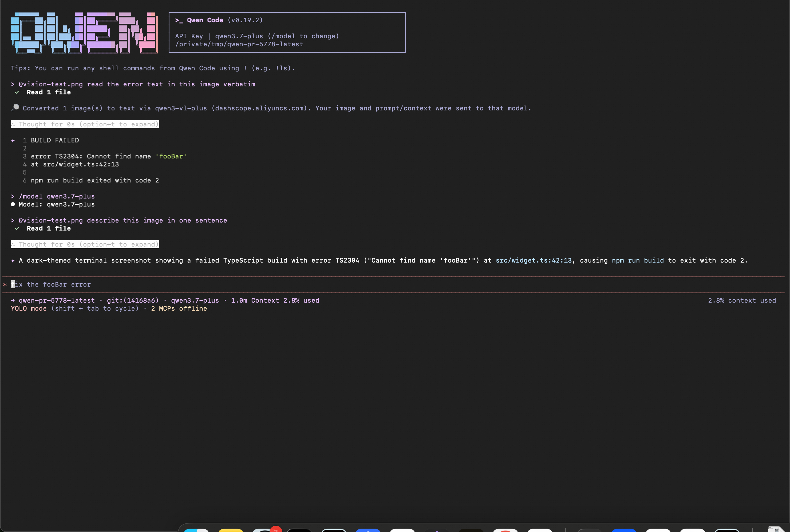This screenshot has width=790, height=532.
Task: Click the '/model qwen3.7-plus' command line
Action: 57,196
